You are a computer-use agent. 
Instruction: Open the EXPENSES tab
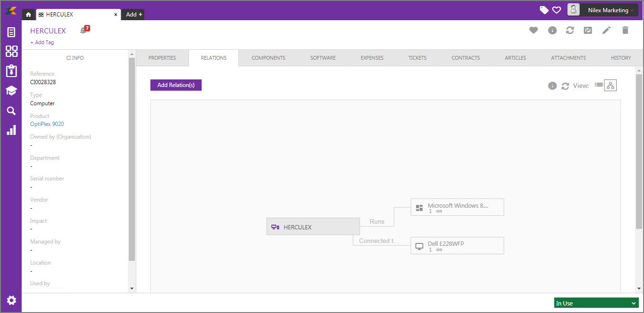(372, 58)
